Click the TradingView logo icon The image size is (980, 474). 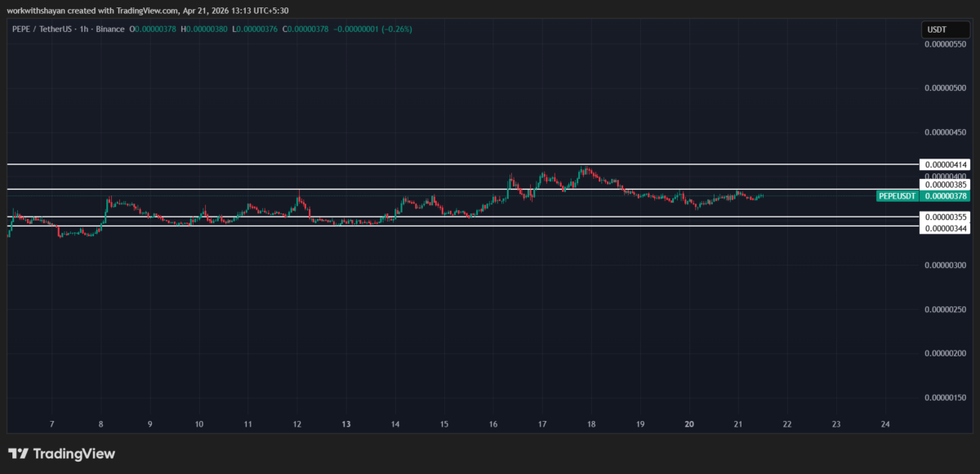(x=18, y=454)
